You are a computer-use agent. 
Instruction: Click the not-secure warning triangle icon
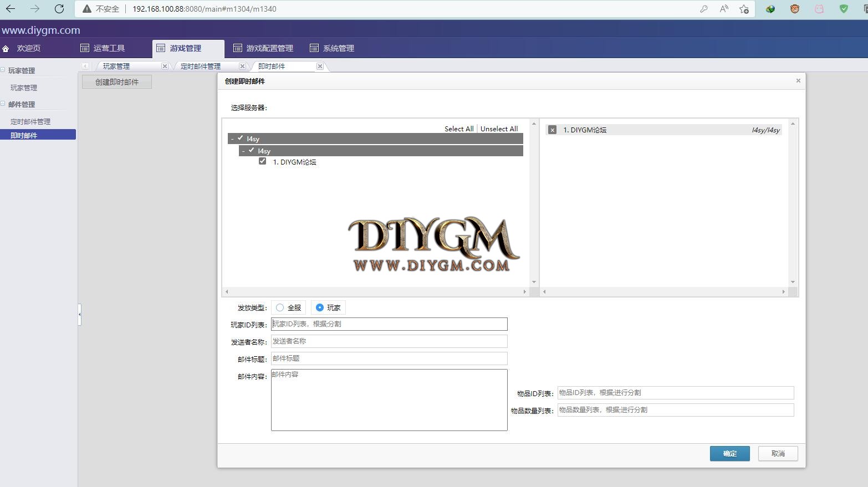tap(87, 9)
